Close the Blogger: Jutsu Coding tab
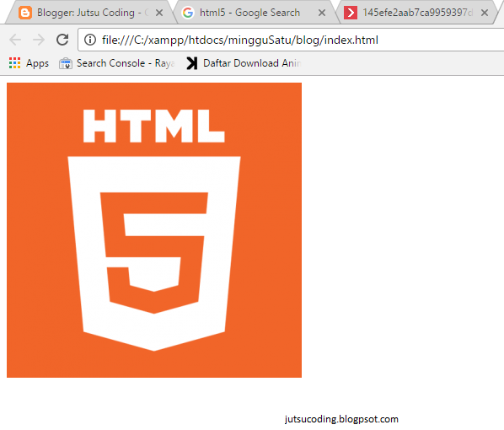Image resolution: width=504 pixels, height=430 pixels. [x=159, y=13]
